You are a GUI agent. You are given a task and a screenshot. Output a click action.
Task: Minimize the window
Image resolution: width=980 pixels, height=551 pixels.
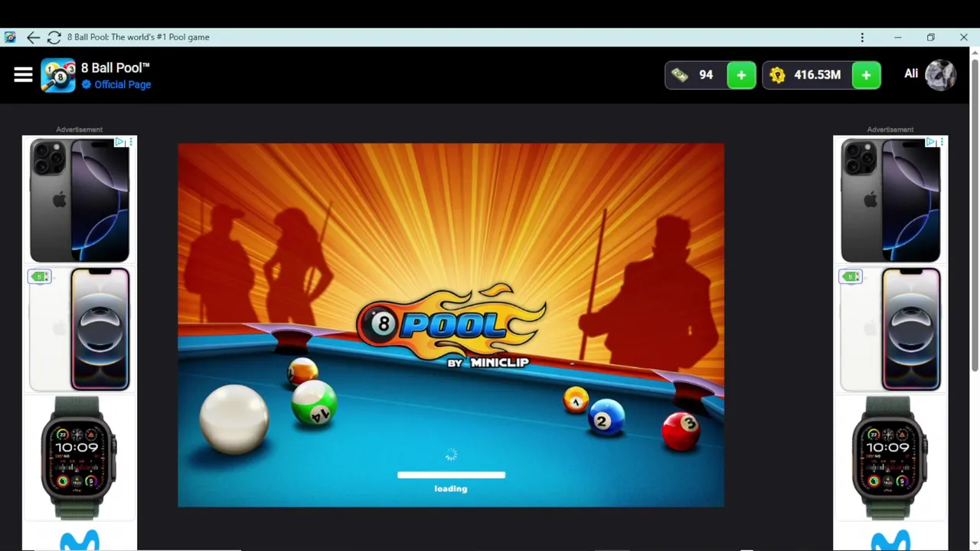[x=897, y=37]
